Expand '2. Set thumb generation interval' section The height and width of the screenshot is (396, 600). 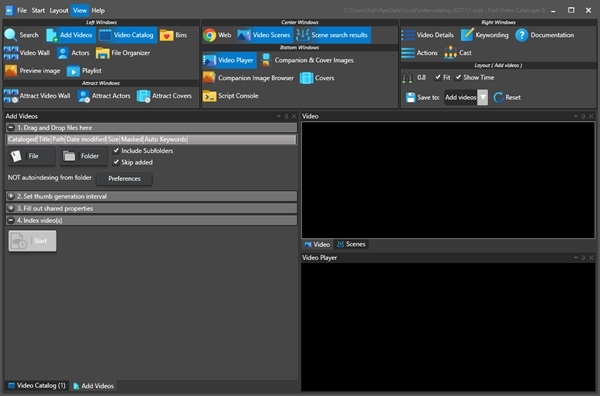(x=11, y=196)
